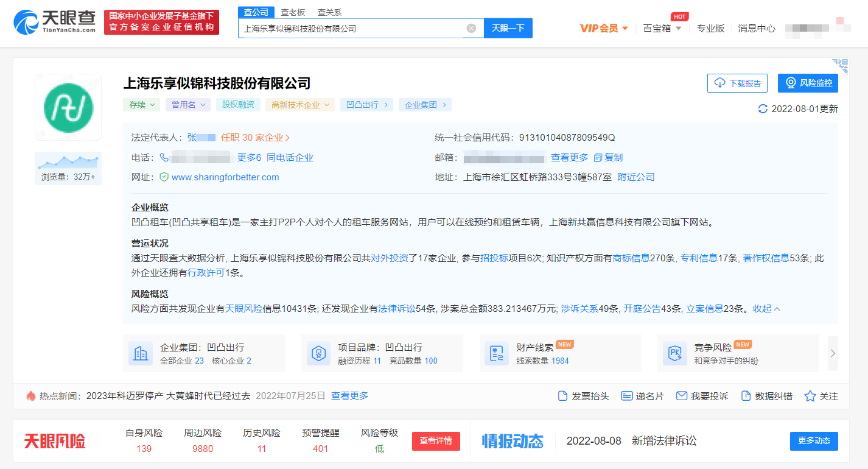868x469 pixels.
Task: Click the 查看详情 risk button
Action: (436, 441)
